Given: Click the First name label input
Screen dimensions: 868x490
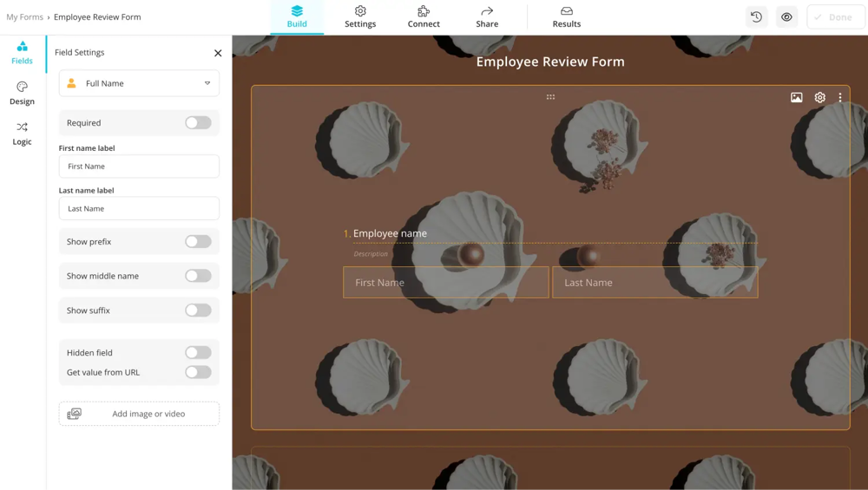Looking at the screenshot, I should tap(139, 167).
